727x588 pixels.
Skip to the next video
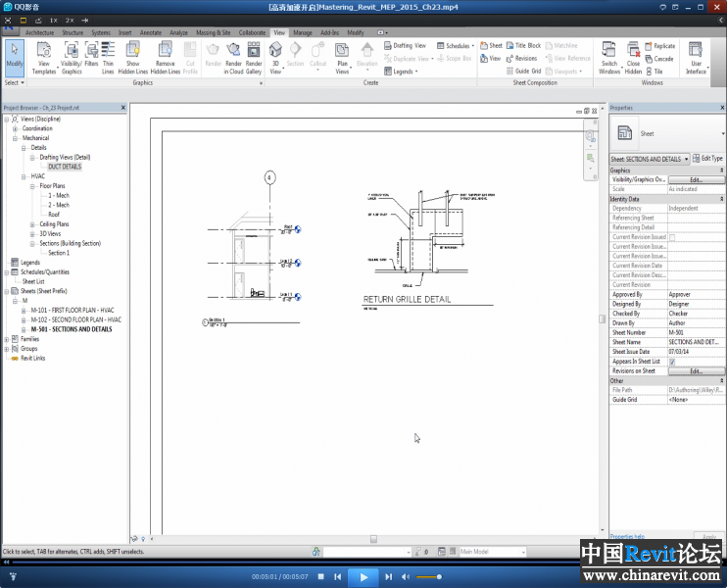pos(389,577)
